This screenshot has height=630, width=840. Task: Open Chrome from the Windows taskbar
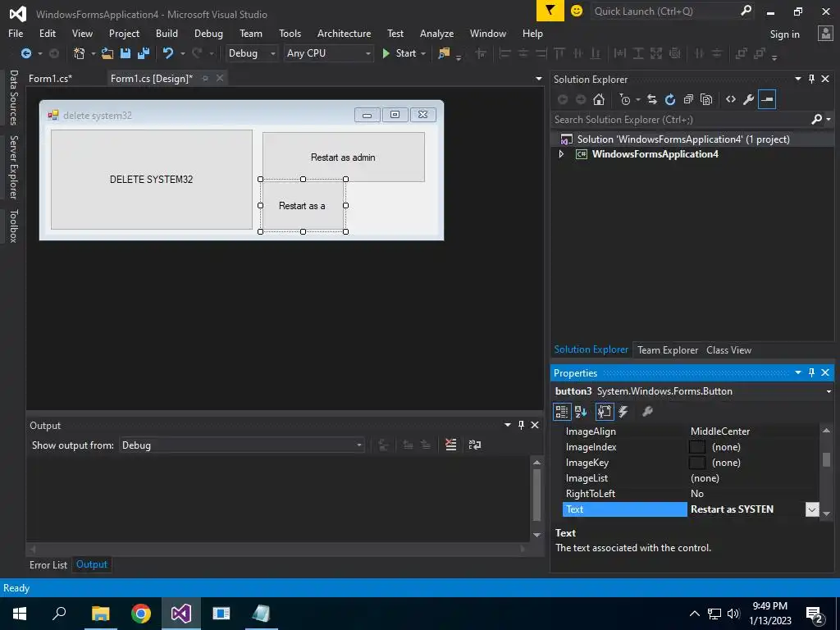pyautogui.click(x=141, y=614)
